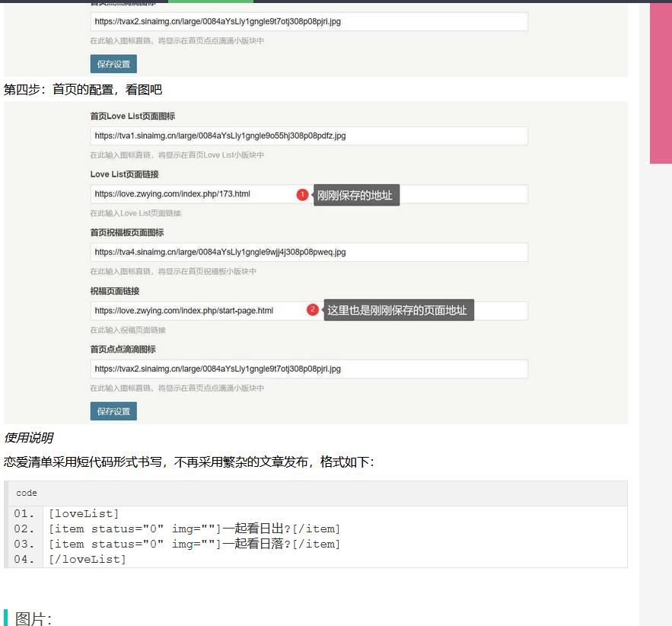Click code line containing 一起看日出
The image size is (672, 626).
[194, 529]
